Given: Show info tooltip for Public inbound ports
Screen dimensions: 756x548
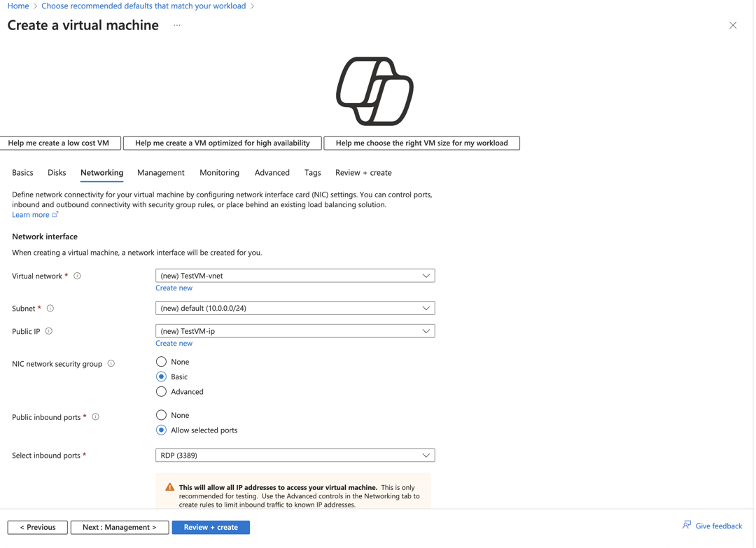Looking at the screenshot, I should [95, 417].
